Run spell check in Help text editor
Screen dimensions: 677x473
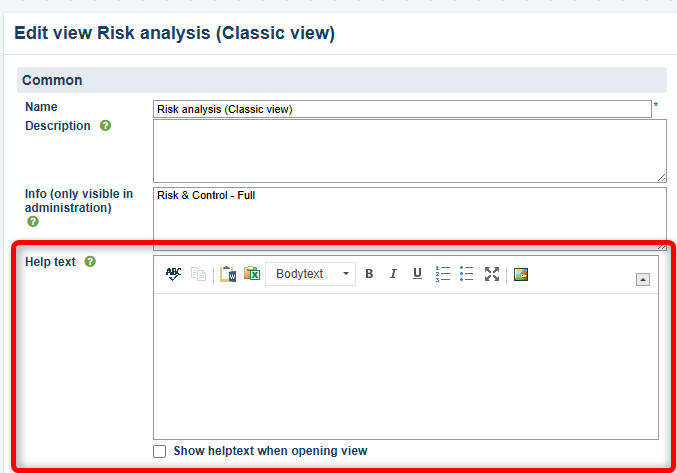coord(174,274)
